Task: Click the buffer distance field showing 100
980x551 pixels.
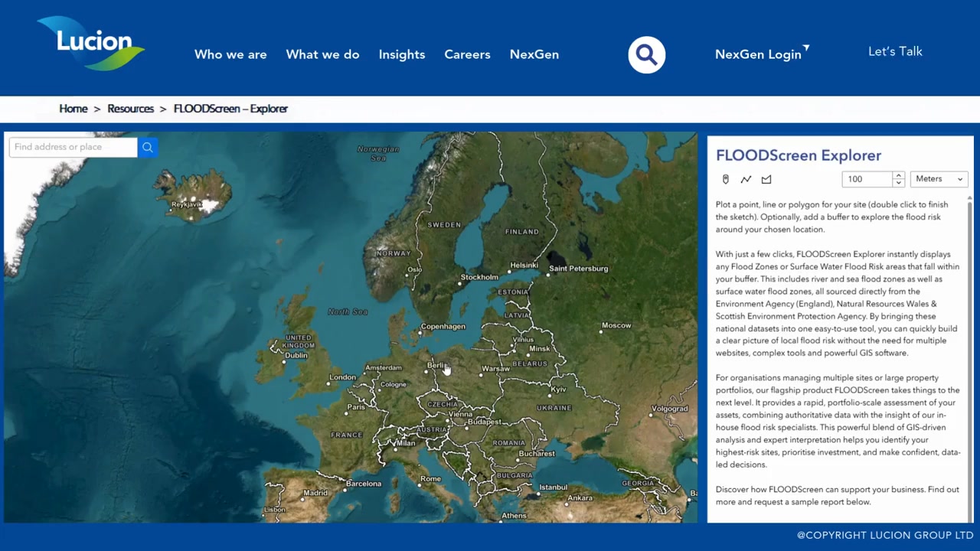Action: [x=868, y=179]
